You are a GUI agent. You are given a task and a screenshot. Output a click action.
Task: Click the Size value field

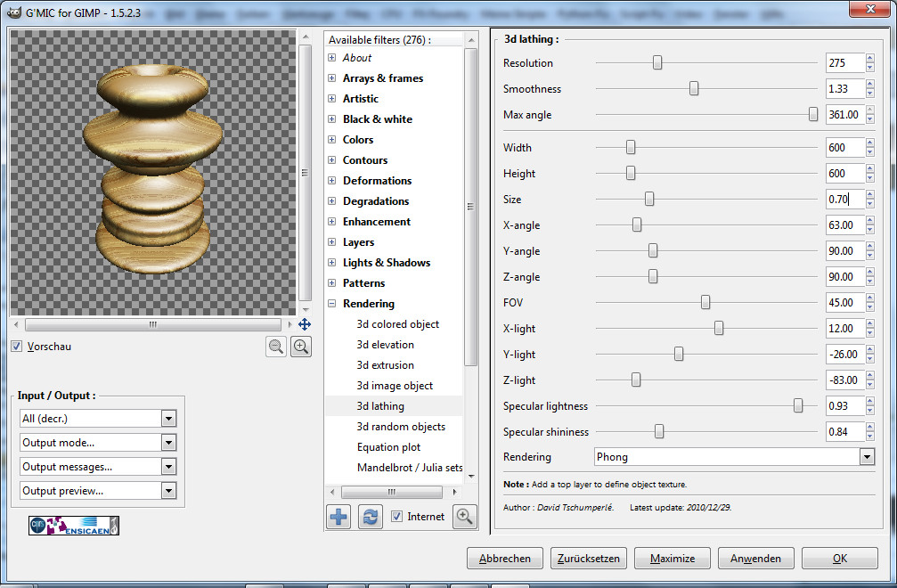click(845, 199)
